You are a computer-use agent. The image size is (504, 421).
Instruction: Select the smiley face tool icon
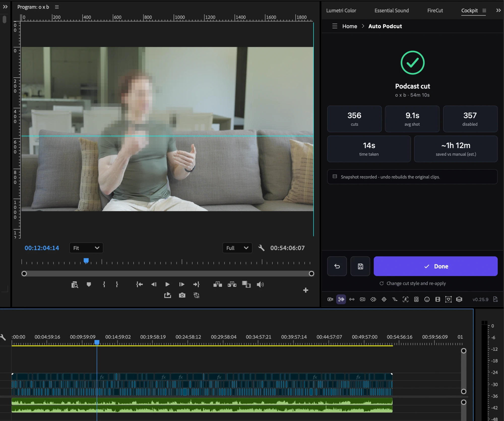pyautogui.click(x=427, y=299)
